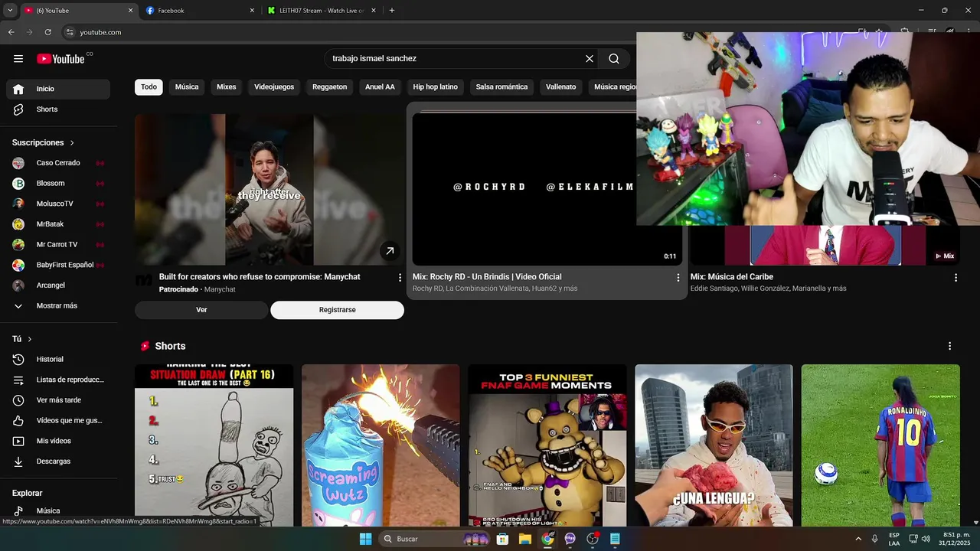The width and height of the screenshot is (980, 551).
Task: Open the BabyFirst Español subscription channel
Action: (58, 265)
